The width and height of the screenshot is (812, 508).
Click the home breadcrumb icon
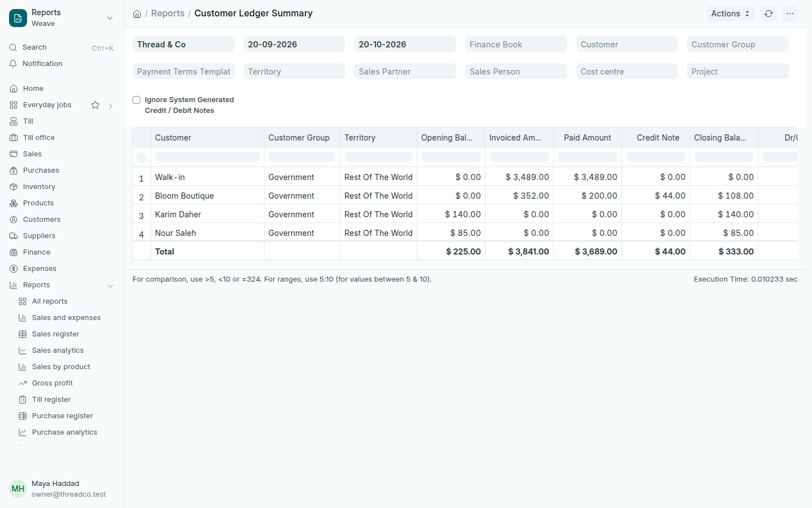[137, 14]
